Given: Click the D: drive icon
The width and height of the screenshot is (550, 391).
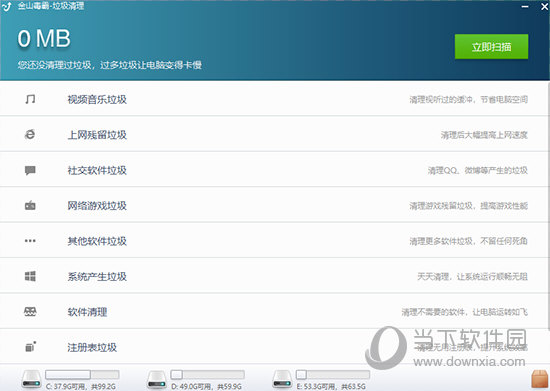Looking at the screenshot, I should pyautogui.click(x=157, y=379).
